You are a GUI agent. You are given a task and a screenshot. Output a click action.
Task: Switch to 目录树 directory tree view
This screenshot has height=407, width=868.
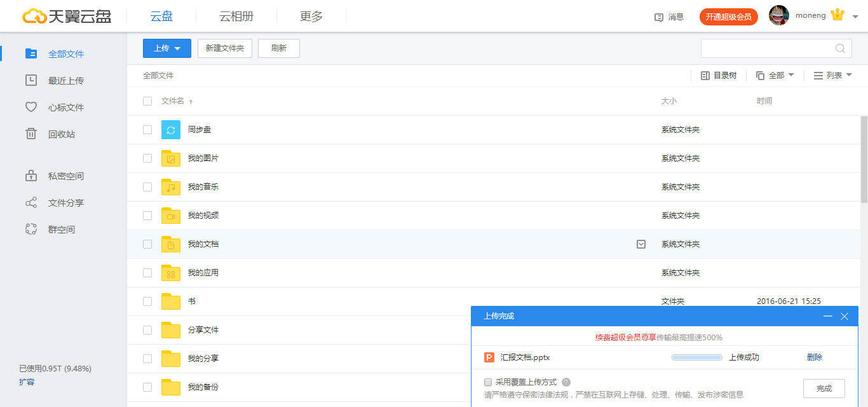(719, 75)
